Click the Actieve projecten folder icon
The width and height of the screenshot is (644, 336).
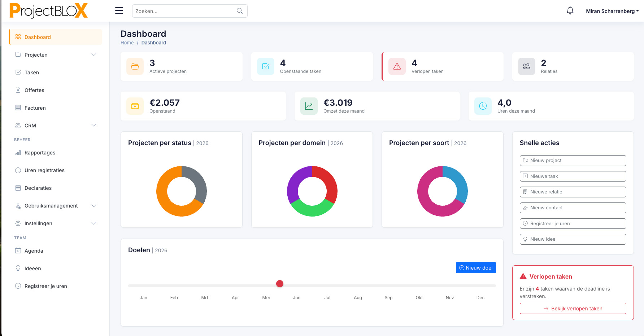[x=135, y=66]
